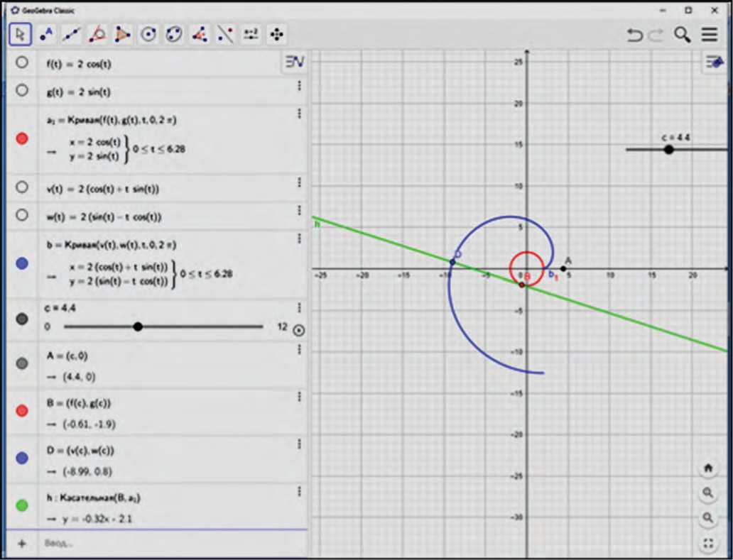The image size is (733, 560).
Task: Open more options for c = 4.4 row
Action: pos(299,308)
